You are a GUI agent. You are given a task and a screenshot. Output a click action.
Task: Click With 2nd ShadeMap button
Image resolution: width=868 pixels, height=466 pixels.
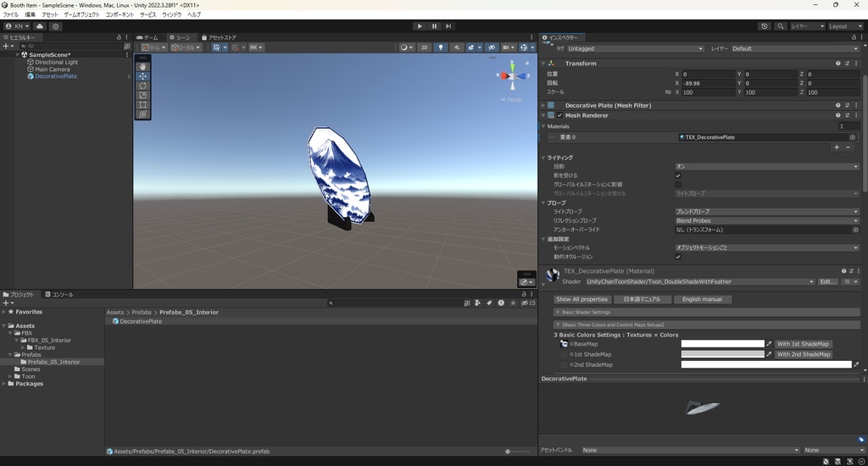tap(804, 354)
